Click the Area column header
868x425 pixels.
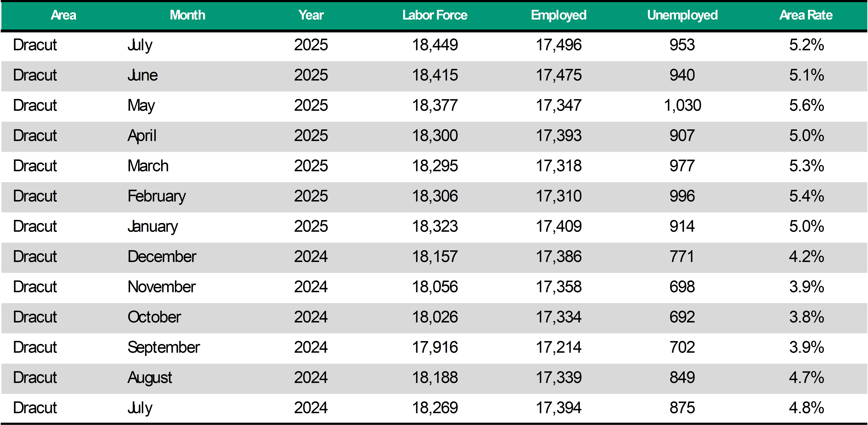pyautogui.click(x=63, y=15)
